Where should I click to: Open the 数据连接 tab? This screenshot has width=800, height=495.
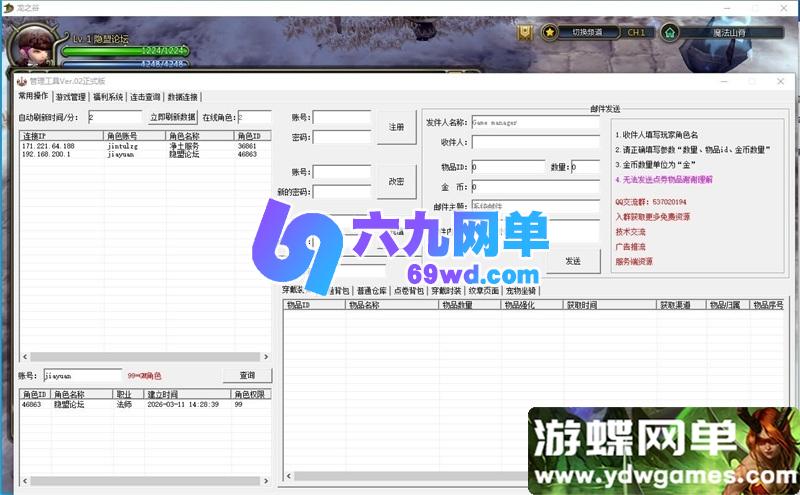(x=183, y=97)
